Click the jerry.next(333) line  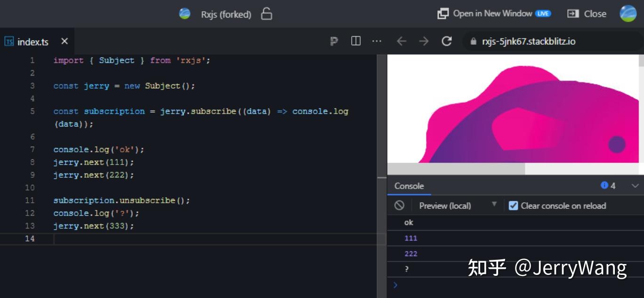click(x=94, y=226)
